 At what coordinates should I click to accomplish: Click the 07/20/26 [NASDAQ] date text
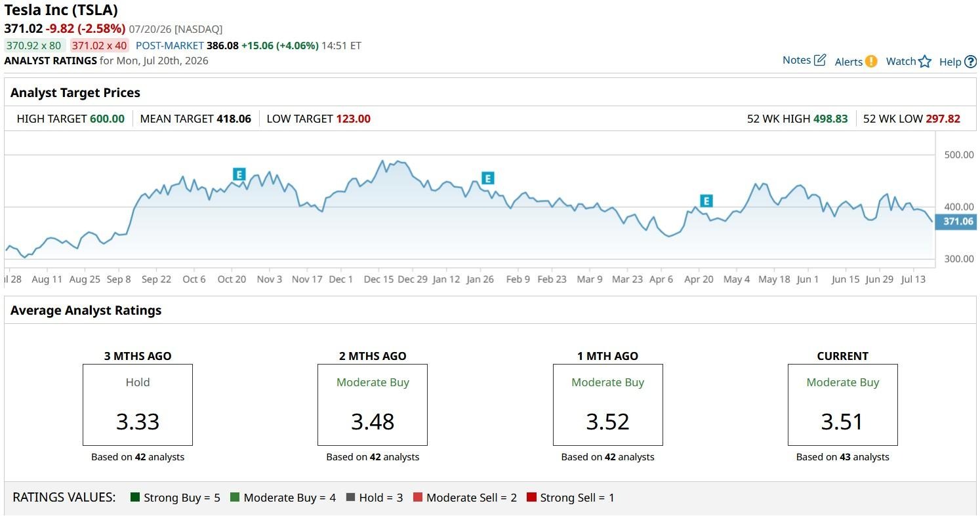click(x=176, y=30)
